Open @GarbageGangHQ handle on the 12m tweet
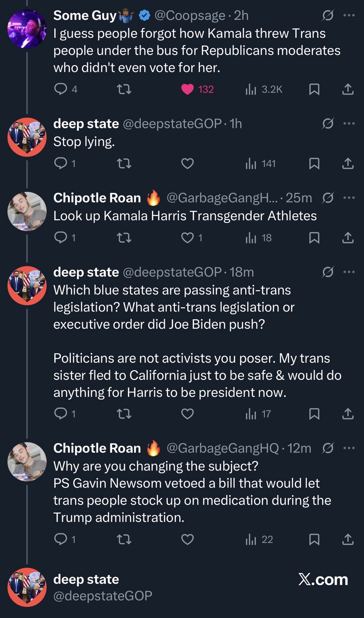Image resolution: width=364 pixels, height=618 pixels. pyautogui.click(x=222, y=448)
